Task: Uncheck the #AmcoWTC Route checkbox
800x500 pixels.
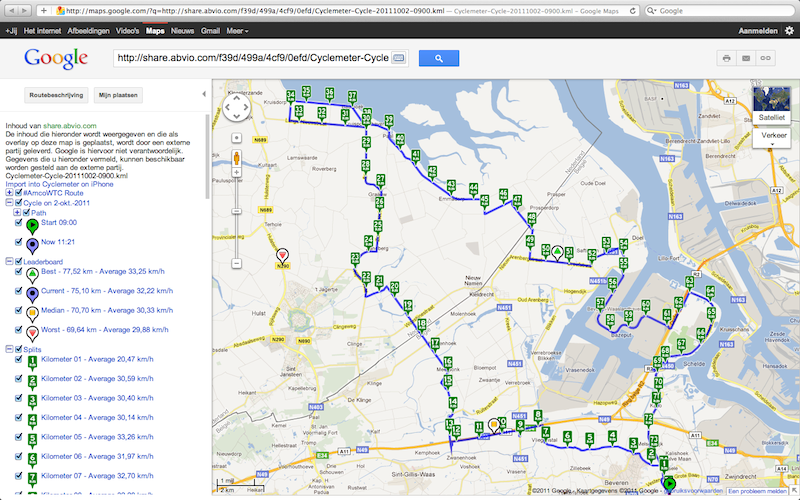Action: click(x=19, y=193)
